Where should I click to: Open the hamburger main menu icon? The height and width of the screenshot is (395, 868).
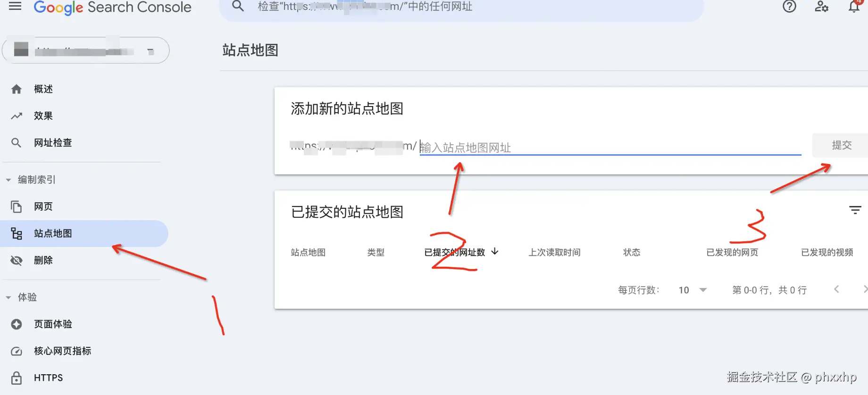(x=15, y=6)
